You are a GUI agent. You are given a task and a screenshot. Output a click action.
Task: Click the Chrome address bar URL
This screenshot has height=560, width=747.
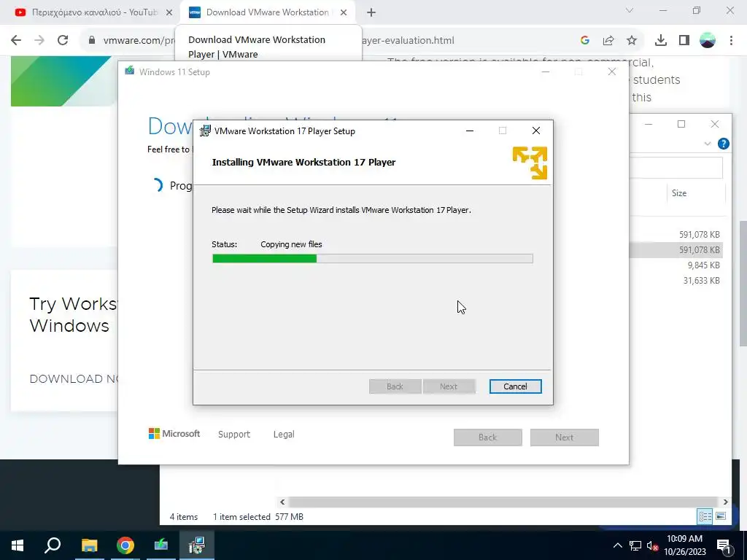(279, 41)
